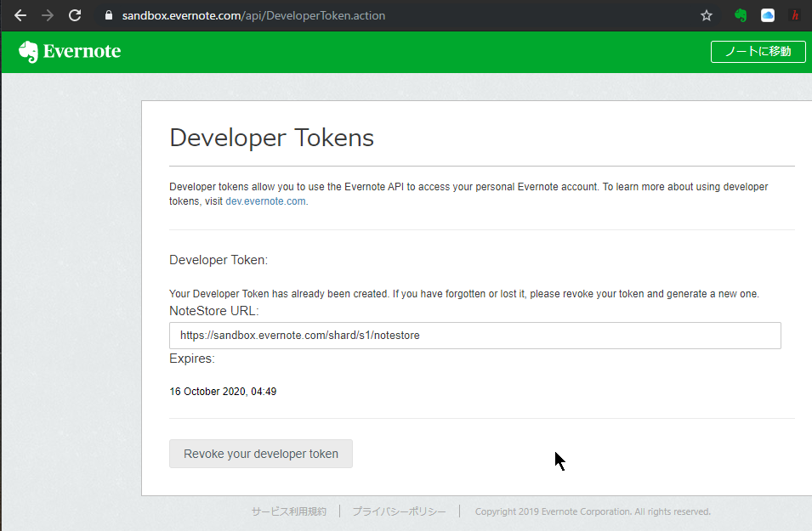Viewport: 812px width, 531px height.
Task: Click the Evernote elephant logo
Action: 28,52
